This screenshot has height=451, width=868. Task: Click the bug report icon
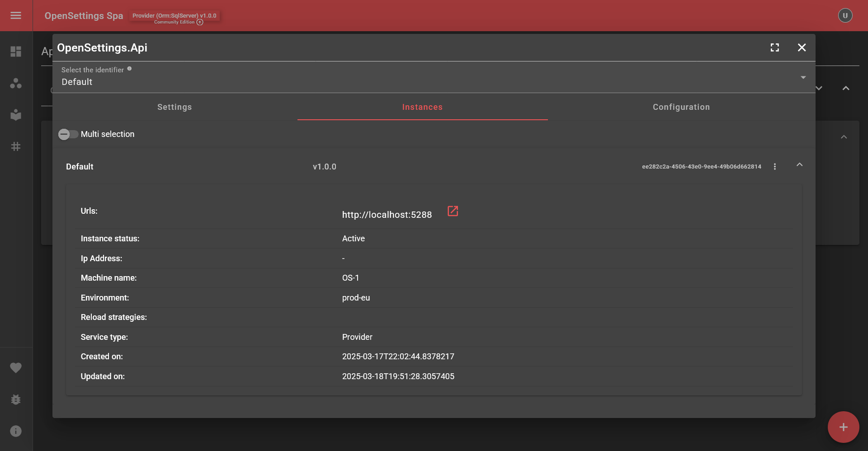click(16, 399)
